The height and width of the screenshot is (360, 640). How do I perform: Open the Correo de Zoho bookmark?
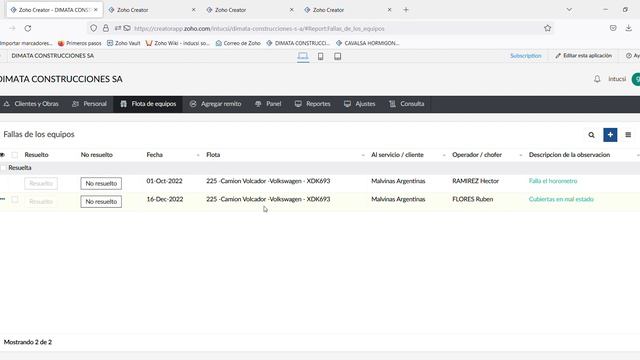tap(238, 43)
